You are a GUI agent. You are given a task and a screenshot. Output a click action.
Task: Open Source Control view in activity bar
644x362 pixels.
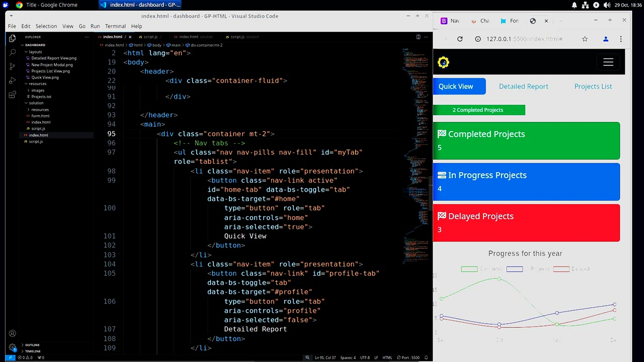click(12, 66)
